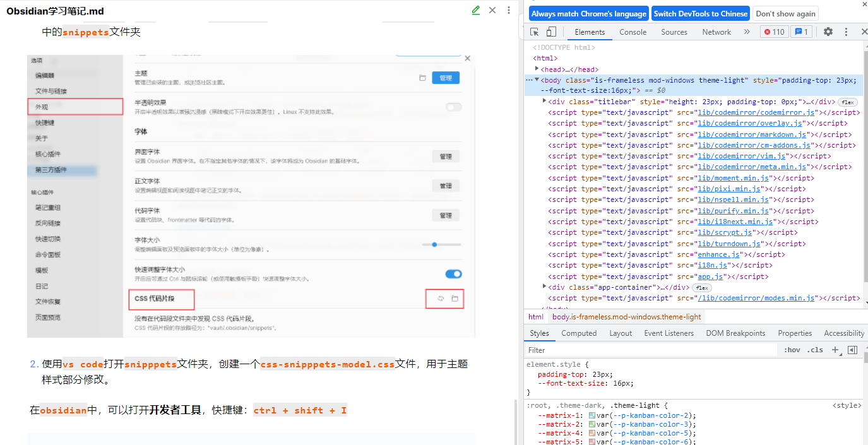Expand the app-container div node

tap(544, 287)
